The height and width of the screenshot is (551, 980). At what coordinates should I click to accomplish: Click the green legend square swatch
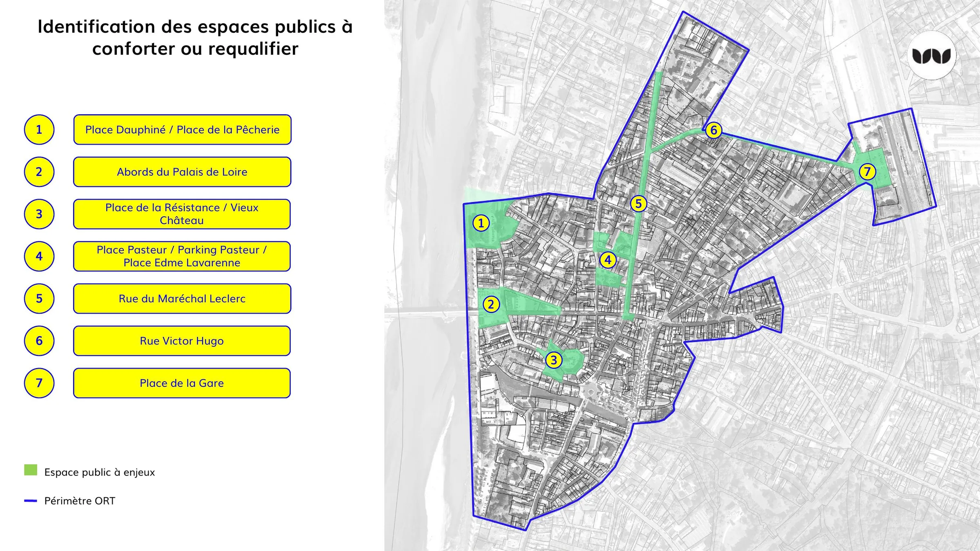click(31, 470)
